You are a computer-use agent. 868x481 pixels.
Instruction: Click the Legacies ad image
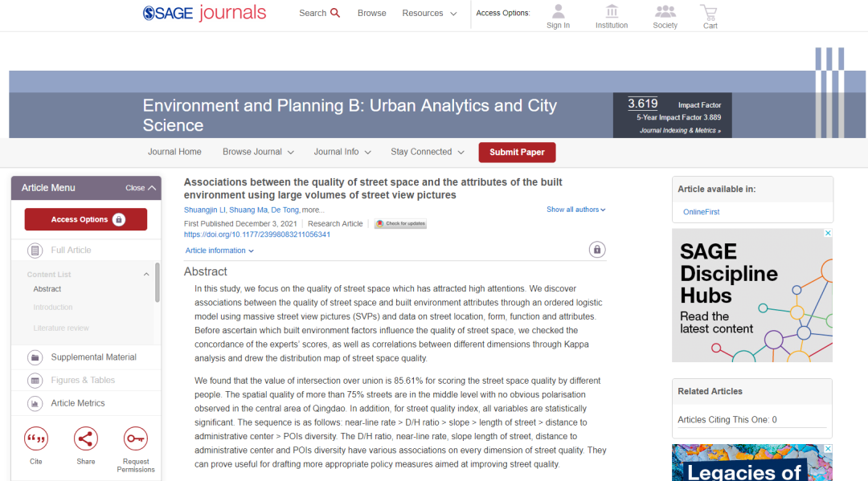click(x=752, y=463)
